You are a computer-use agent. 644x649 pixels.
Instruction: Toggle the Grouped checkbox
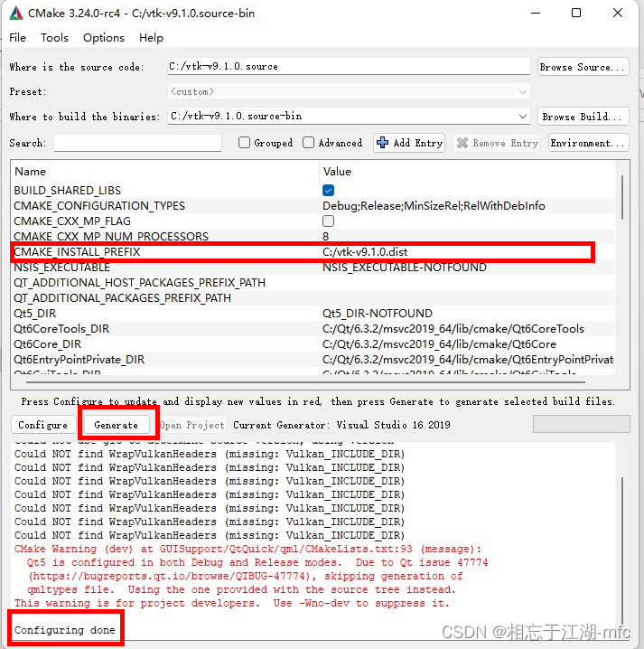click(244, 143)
